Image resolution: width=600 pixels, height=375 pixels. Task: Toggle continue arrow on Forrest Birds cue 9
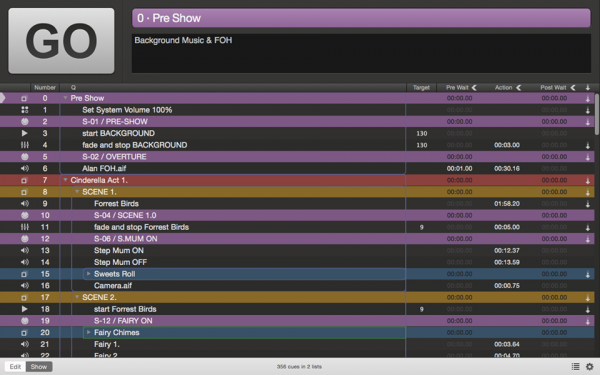(588, 204)
